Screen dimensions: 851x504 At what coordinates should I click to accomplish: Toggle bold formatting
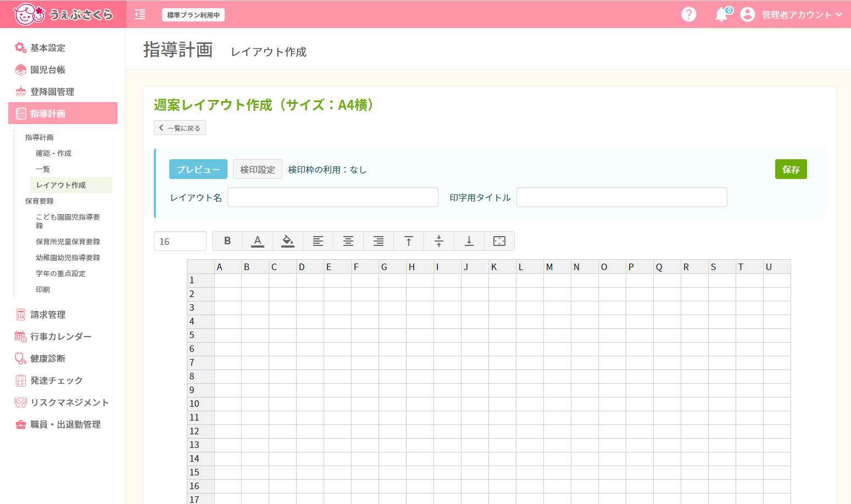point(227,241)
